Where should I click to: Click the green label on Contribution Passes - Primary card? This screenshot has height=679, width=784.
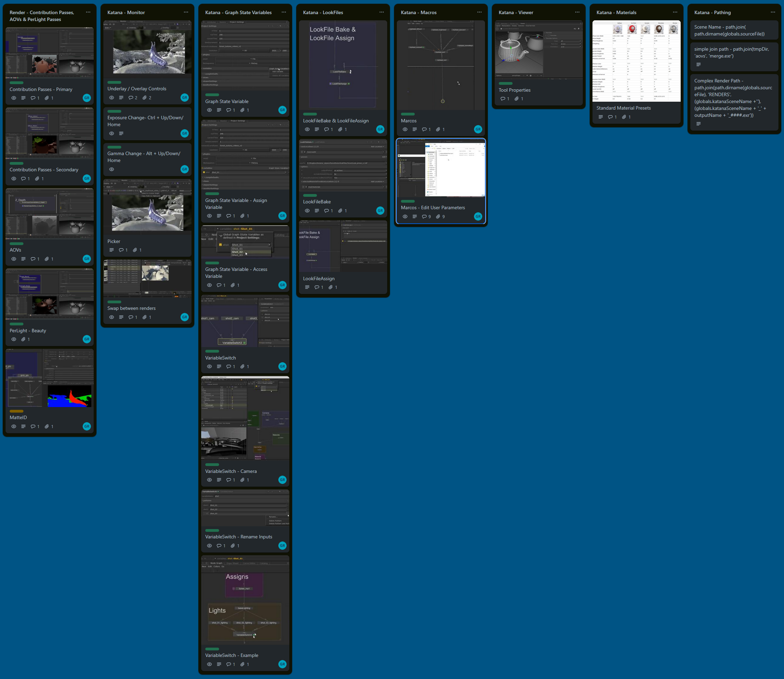[x=16, y=83]
